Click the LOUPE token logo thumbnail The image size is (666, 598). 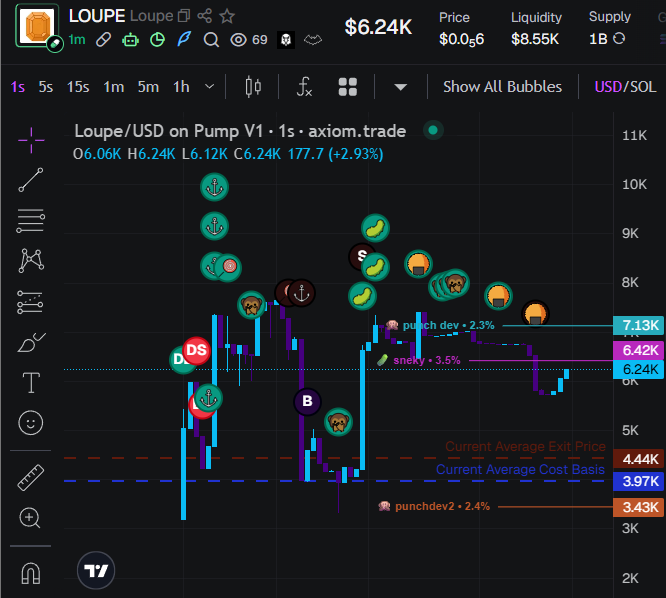(x=37, y=26)
